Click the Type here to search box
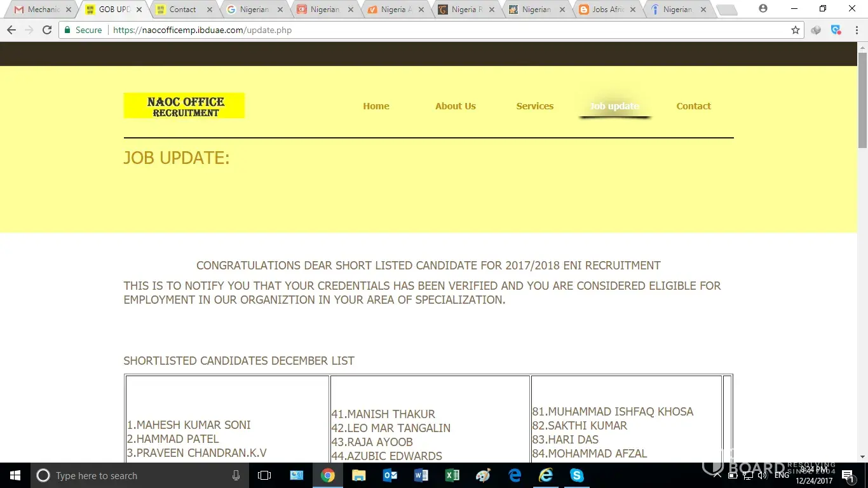This screenshot has height=488, width=868. click(x=139, y=475)
